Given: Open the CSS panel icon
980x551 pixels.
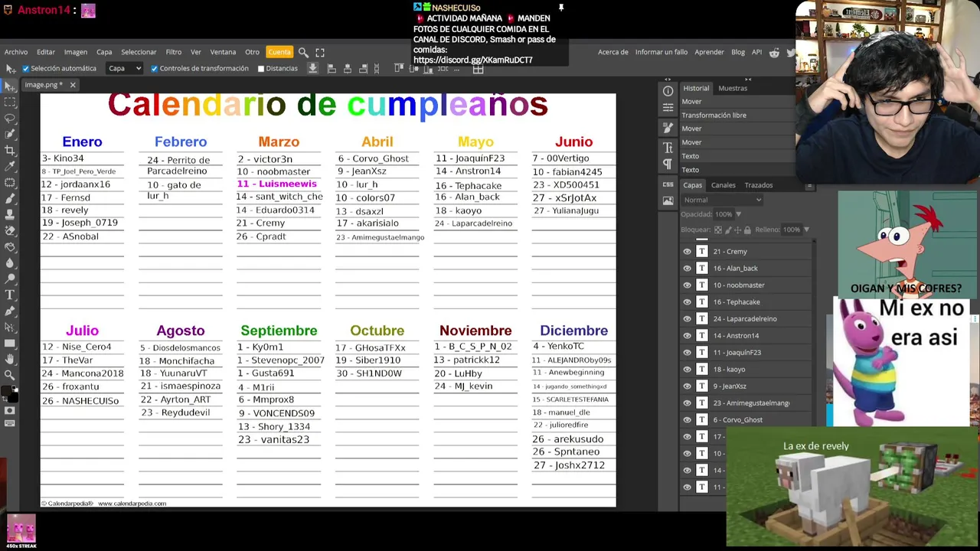Looking at the screenshot, I should coord(668,184).
